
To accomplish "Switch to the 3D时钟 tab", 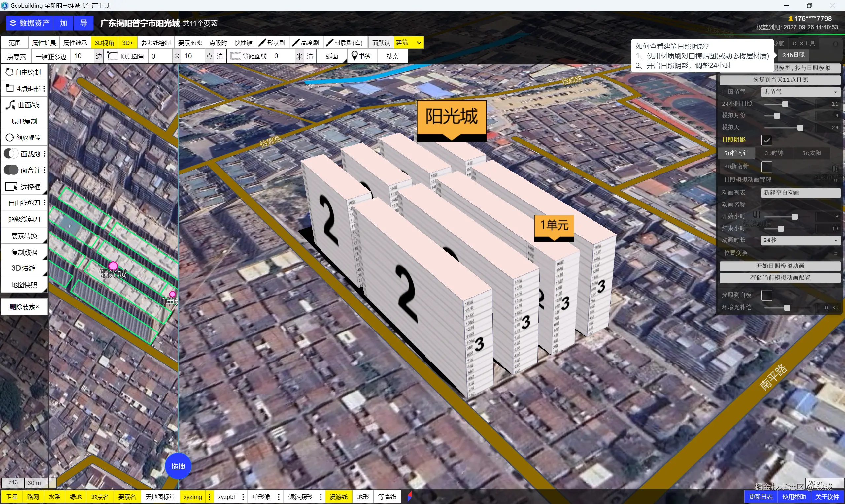I will (x=774, y=153).
